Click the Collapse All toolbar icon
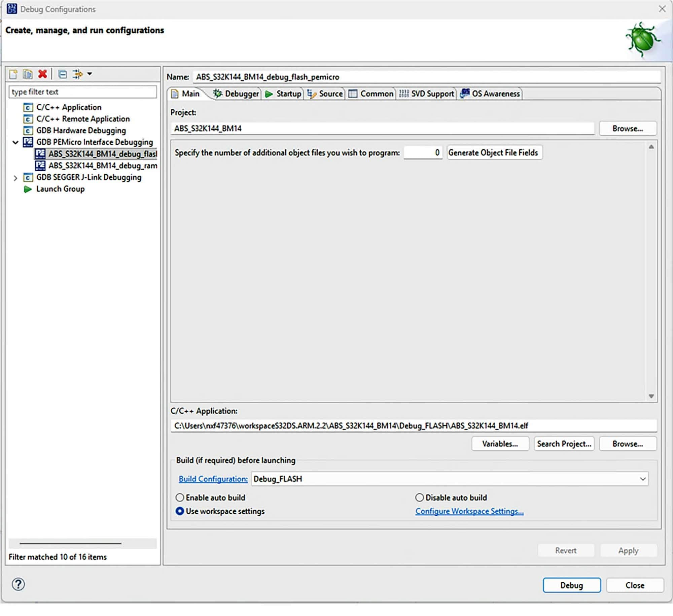 [63, 74]
